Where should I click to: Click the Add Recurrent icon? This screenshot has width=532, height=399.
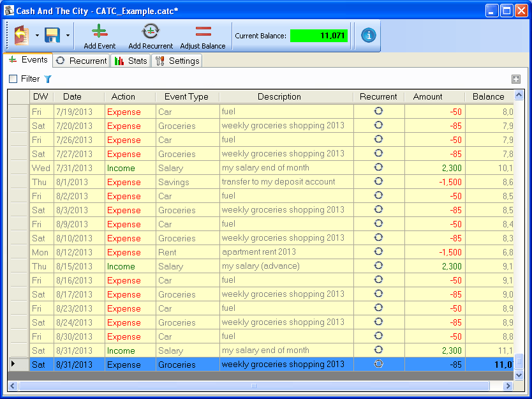151,32
